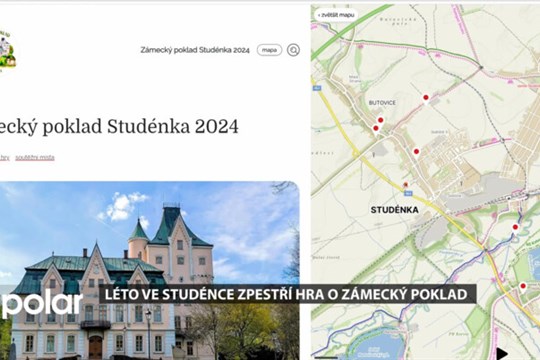This screenshot has height=360, width=540.
Task: Click the 'STUDÉNKA' town label on map
Action: [x=395, y=210]
